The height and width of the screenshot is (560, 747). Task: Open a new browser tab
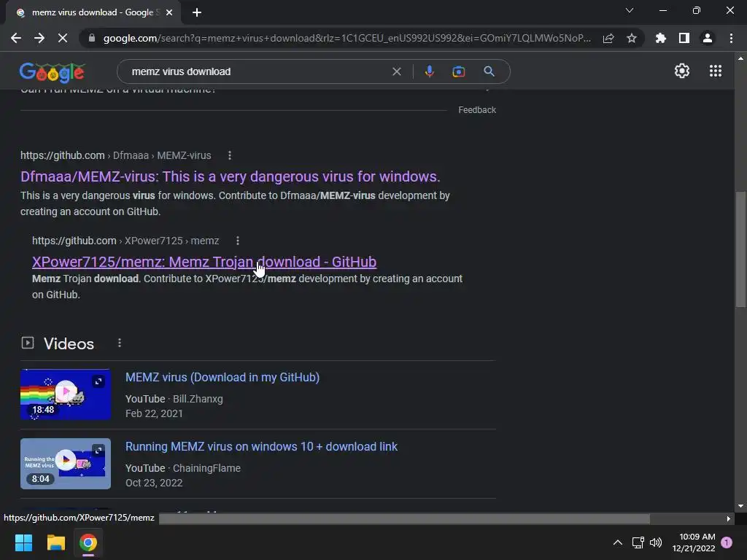tap(197, 12)
